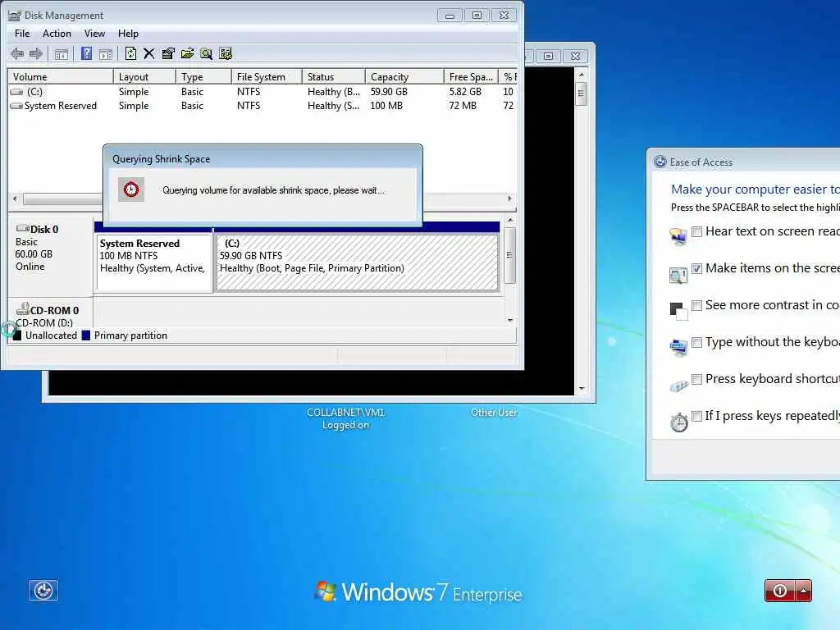
Task: Sort by the Status column header
Action: (x=333, y=76)
